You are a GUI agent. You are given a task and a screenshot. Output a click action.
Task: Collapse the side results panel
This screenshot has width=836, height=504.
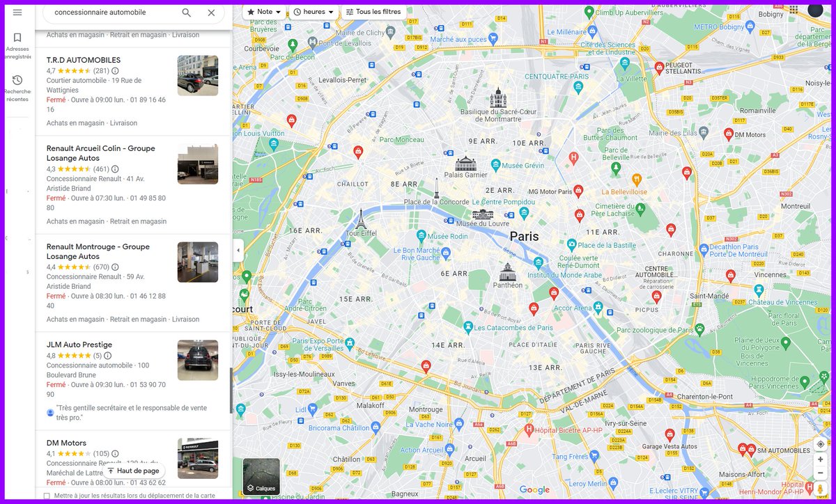point(238,251)
